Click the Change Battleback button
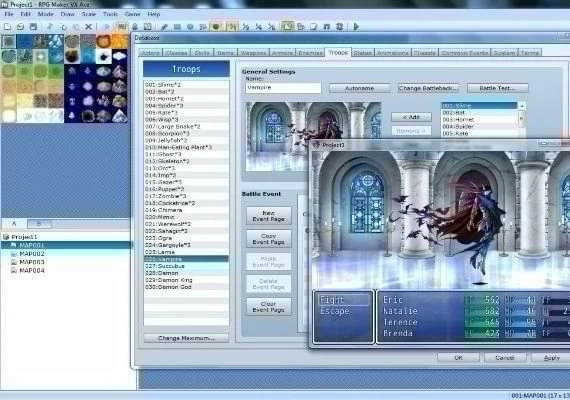The width and height of the screenshot is (570, 400). click(x=428, y=88)
